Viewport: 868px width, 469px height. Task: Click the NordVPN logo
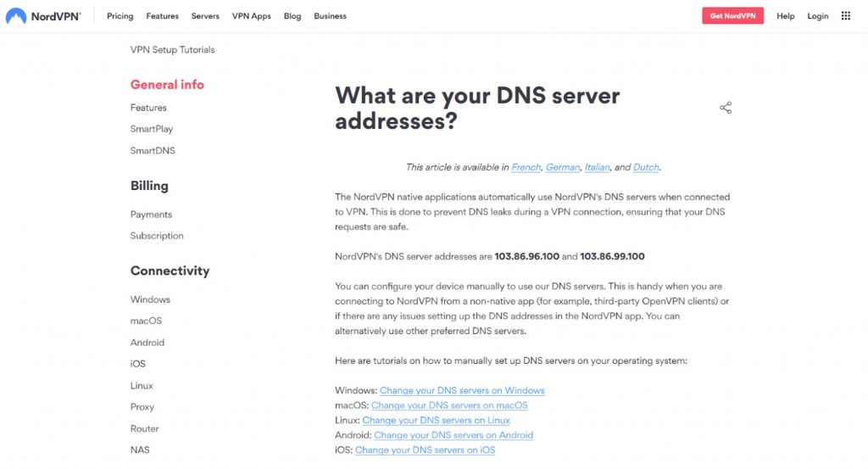(43, 16)
